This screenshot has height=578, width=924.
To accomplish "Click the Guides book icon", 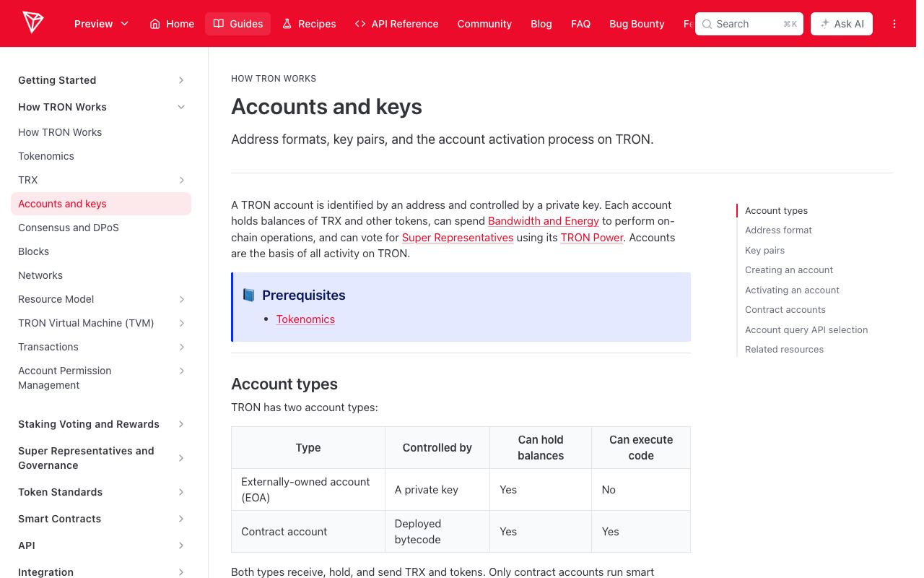I will pyautogui.click(x=219, y=24).
